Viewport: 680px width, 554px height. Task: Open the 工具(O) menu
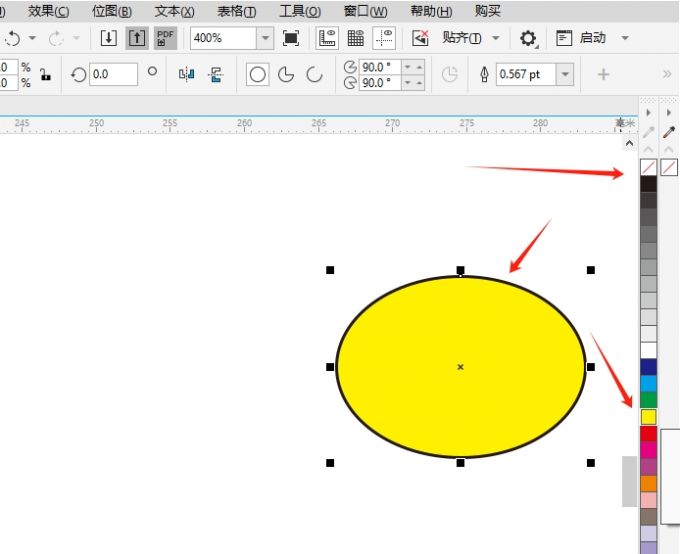click(x=300, y=11)
